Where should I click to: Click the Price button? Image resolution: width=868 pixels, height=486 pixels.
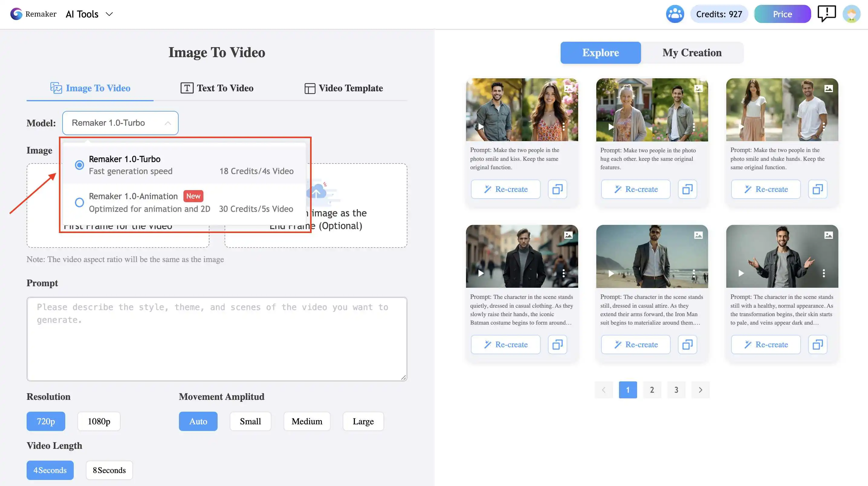(x=782, y=14)
